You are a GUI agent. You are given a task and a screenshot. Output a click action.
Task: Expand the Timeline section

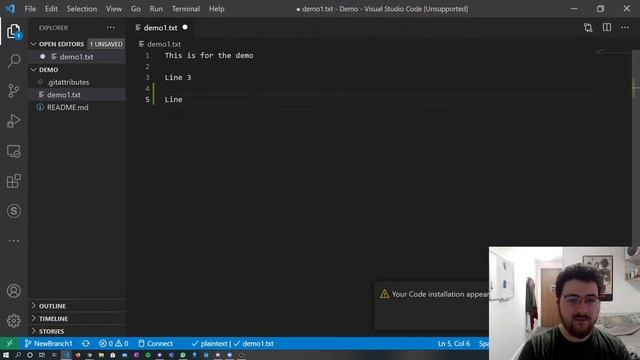point(53,319)
